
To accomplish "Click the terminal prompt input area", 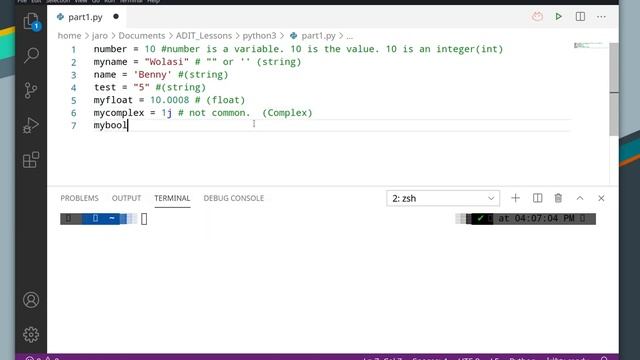I will pyautogui.click(x=144, y=219).
